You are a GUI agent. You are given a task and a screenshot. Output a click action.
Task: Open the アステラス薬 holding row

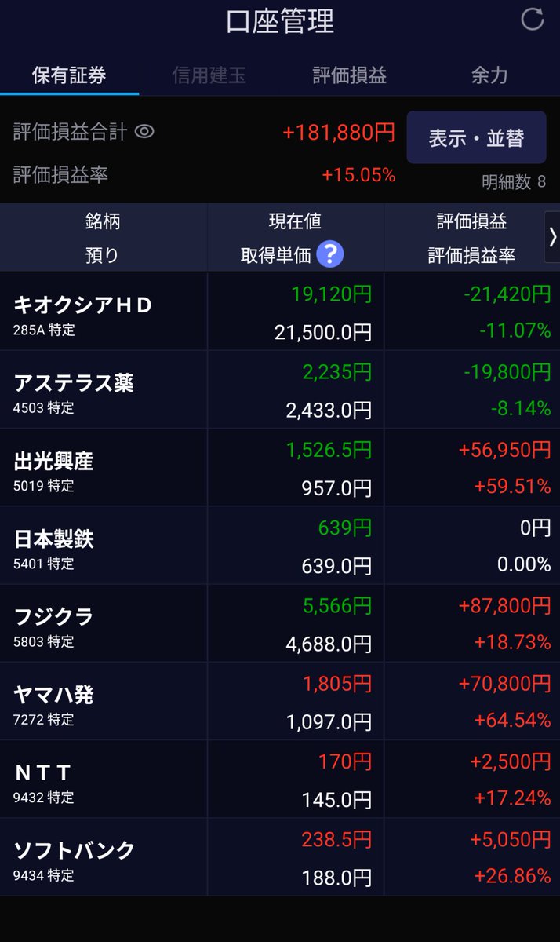pyautogui.click(x=280, y=389)
